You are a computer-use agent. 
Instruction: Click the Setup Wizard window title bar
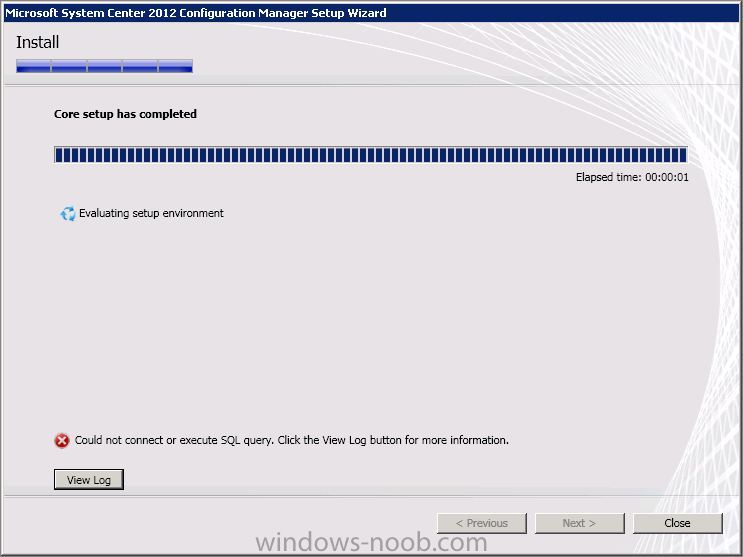(372, 13)
